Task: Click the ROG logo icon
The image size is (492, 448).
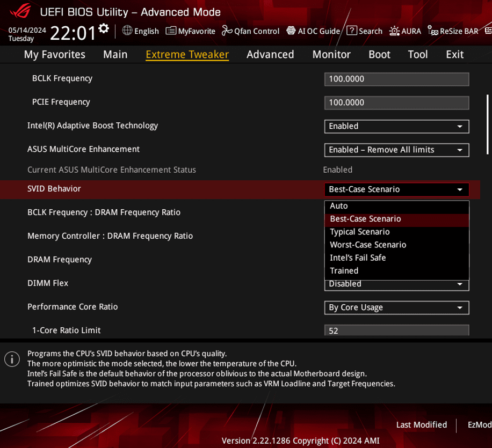Action: pyautogui.click(x=20, y=11)
